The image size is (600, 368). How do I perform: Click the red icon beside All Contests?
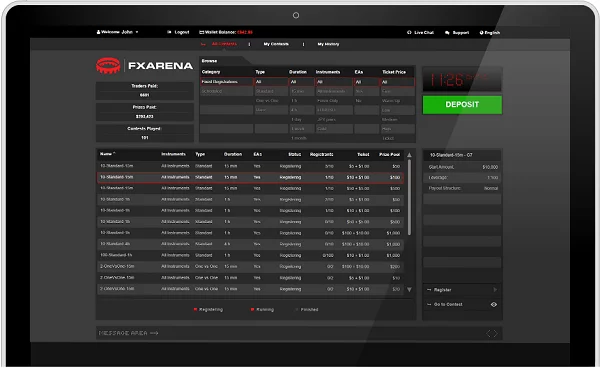coord(203,44)
